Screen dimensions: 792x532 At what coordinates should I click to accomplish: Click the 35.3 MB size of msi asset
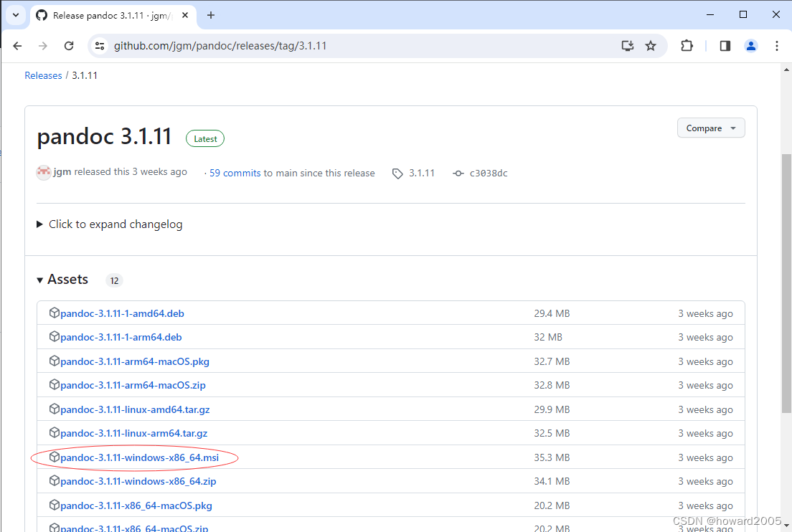[x=552, y=457]
